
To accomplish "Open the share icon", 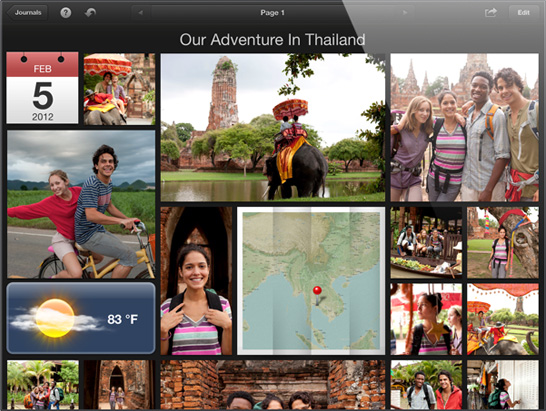I will tap(491, 13).
